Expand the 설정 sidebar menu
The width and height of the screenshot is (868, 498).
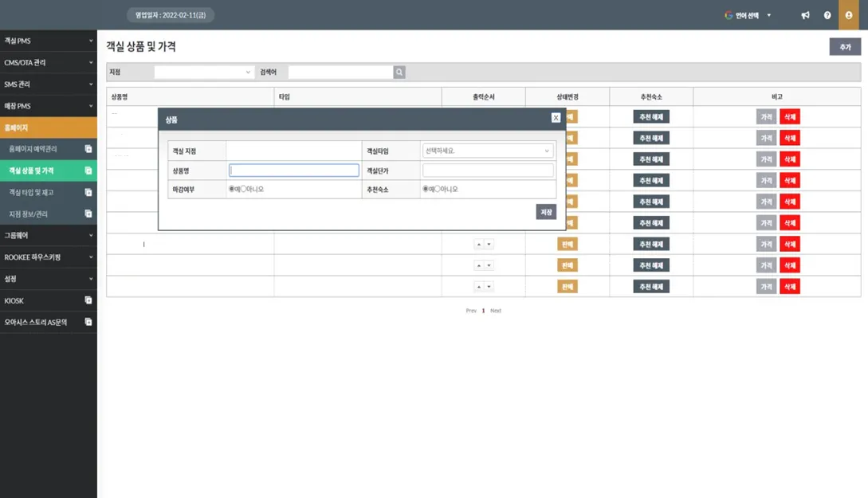pos(48,279)
